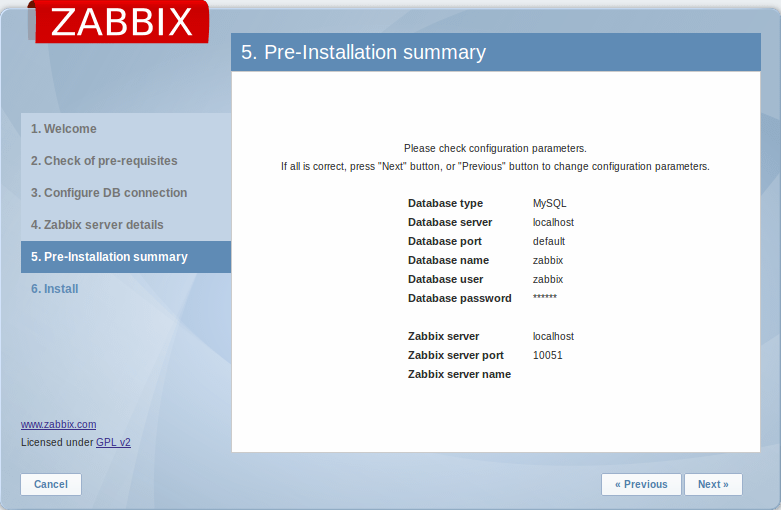Click the Database type label
Image resolution: width=781 pixels, height=510 pixels.
445,203
